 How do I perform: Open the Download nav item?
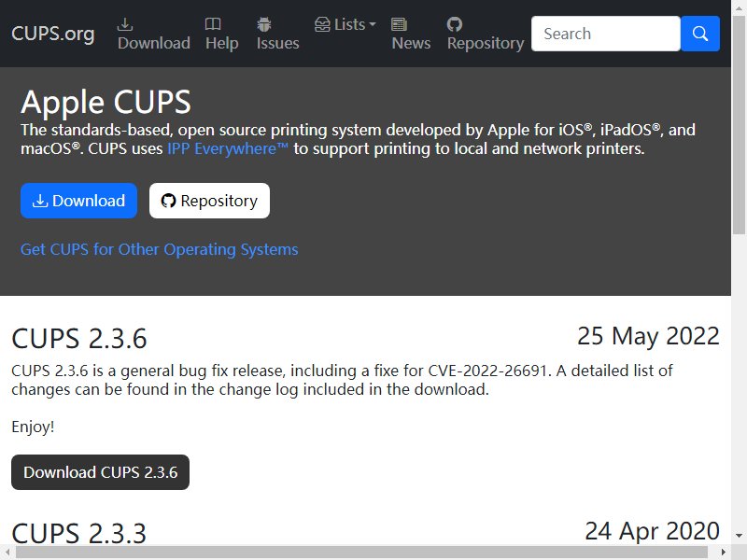point(154,34)
